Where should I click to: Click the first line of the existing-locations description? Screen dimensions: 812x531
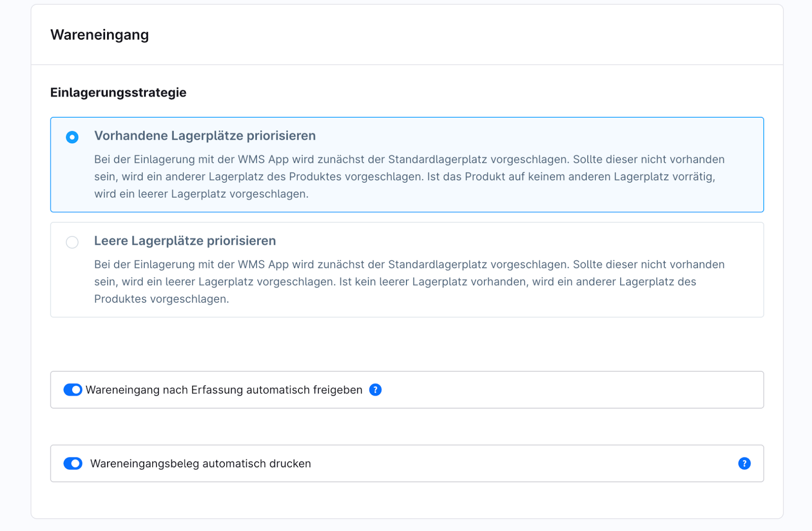click(x=409, y=160)
